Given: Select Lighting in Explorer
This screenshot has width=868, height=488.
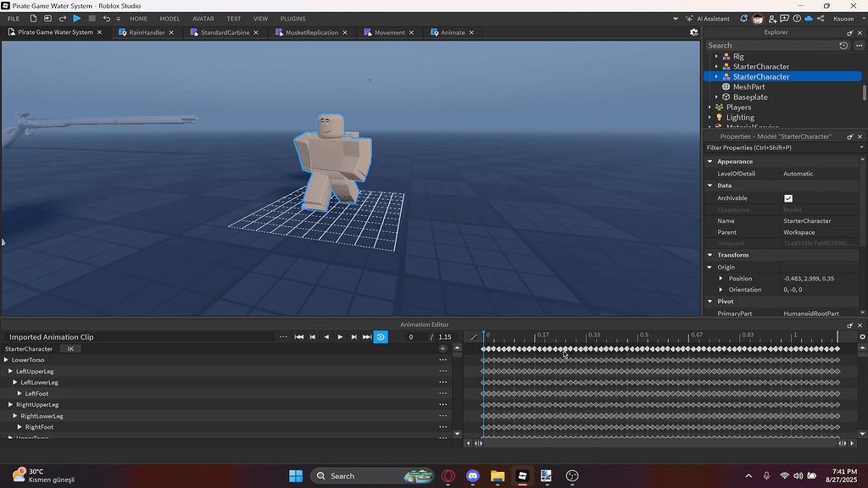Looking at the screenshot, I should 740,117.
